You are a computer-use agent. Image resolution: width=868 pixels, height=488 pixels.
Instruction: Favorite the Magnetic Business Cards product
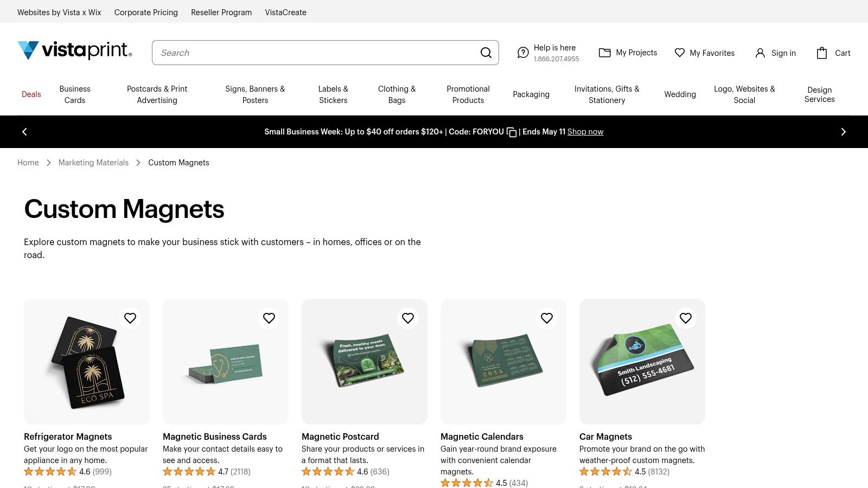coord(269,318)
